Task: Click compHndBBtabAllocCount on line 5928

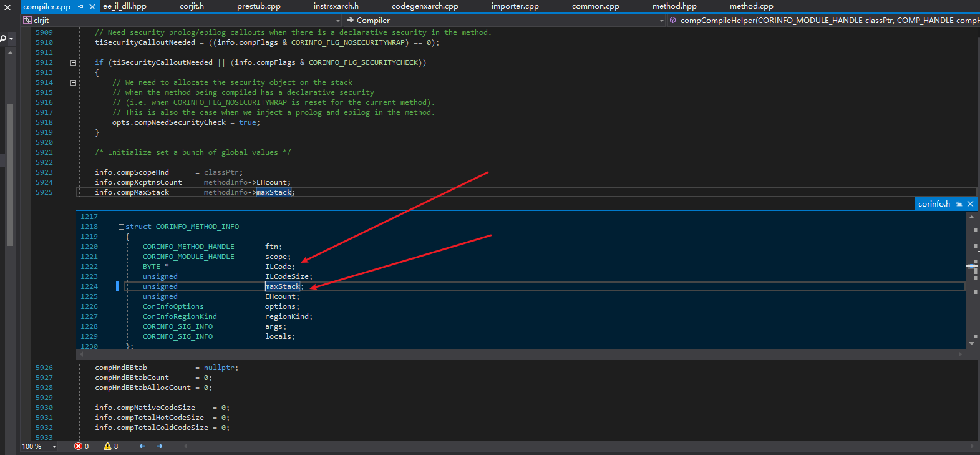Action: [143, 388]
